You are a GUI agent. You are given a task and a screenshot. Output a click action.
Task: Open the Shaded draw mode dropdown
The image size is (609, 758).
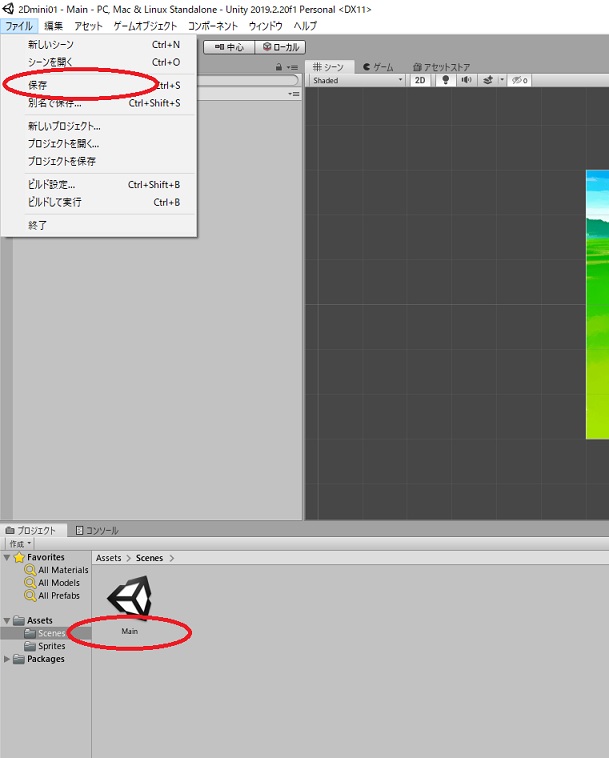(358, 80)
